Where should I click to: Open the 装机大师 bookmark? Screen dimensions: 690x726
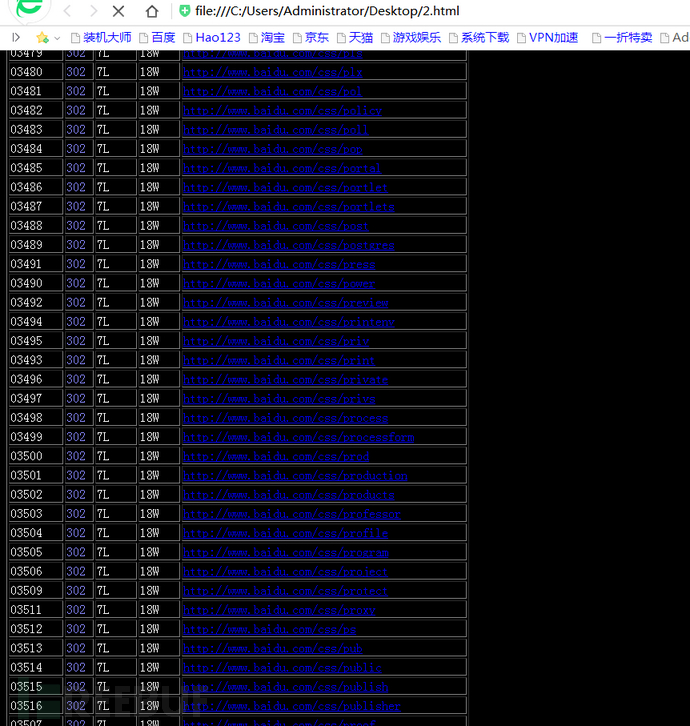(x=101, y=38)
